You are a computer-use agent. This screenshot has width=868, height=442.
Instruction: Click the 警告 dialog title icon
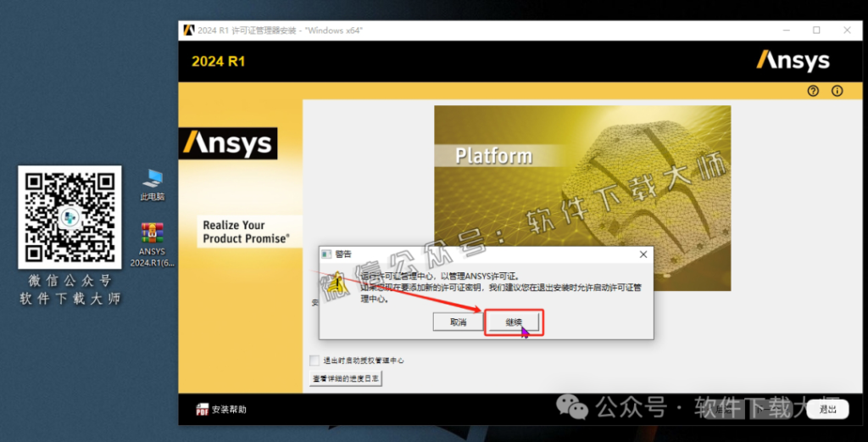[x=326, y=255]
